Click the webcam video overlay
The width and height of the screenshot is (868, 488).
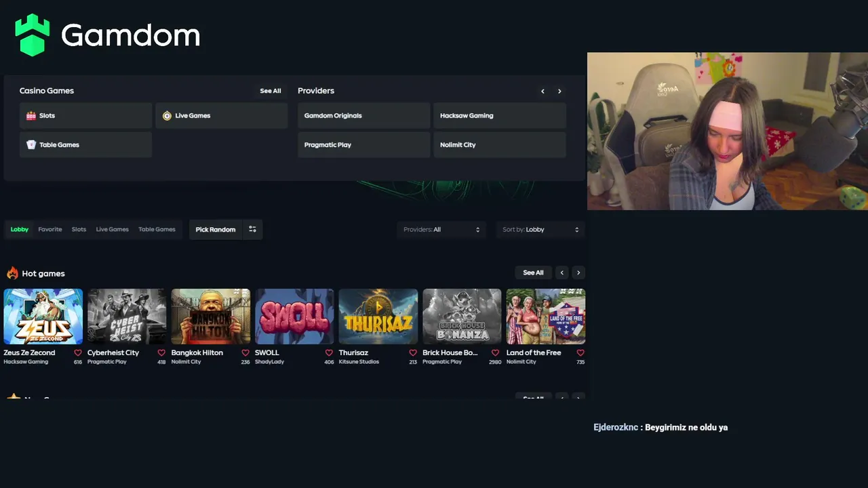pyautogui.click(x=728, y=131)
